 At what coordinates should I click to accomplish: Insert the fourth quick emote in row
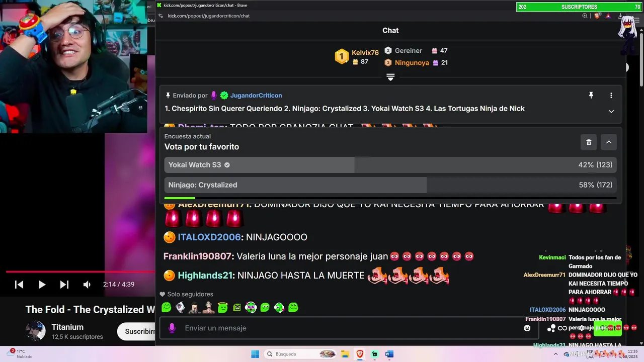pos(209,307)
